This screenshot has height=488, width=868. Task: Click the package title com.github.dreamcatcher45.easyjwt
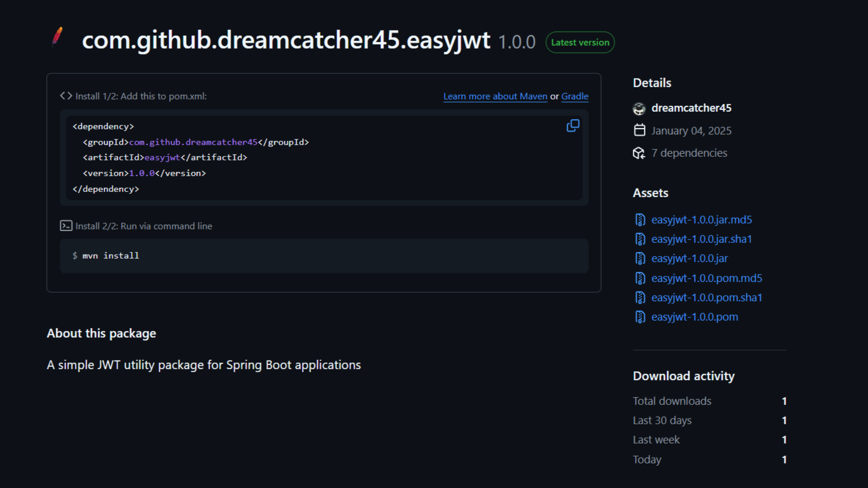286,40
